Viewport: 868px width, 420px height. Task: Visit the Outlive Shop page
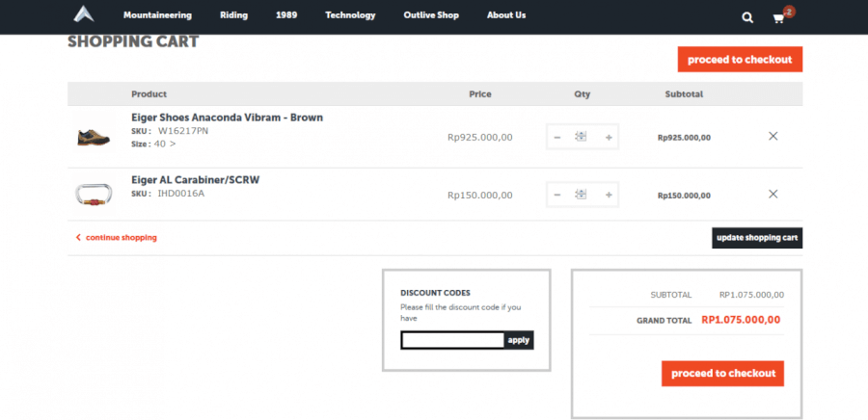(x=431, y=15)
